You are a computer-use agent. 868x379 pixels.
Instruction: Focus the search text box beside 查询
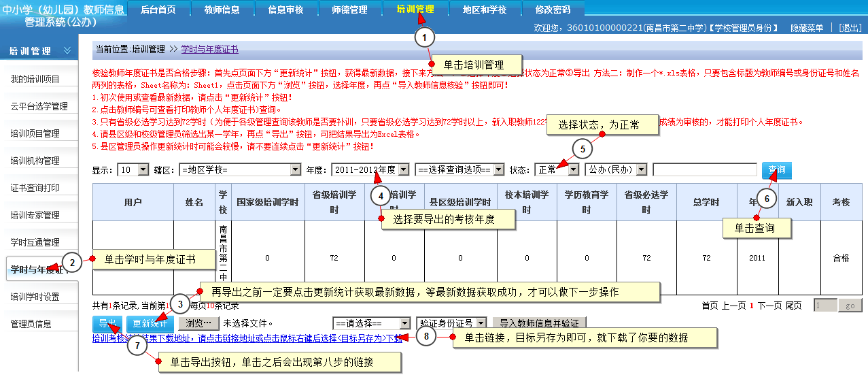click(704, 169)
